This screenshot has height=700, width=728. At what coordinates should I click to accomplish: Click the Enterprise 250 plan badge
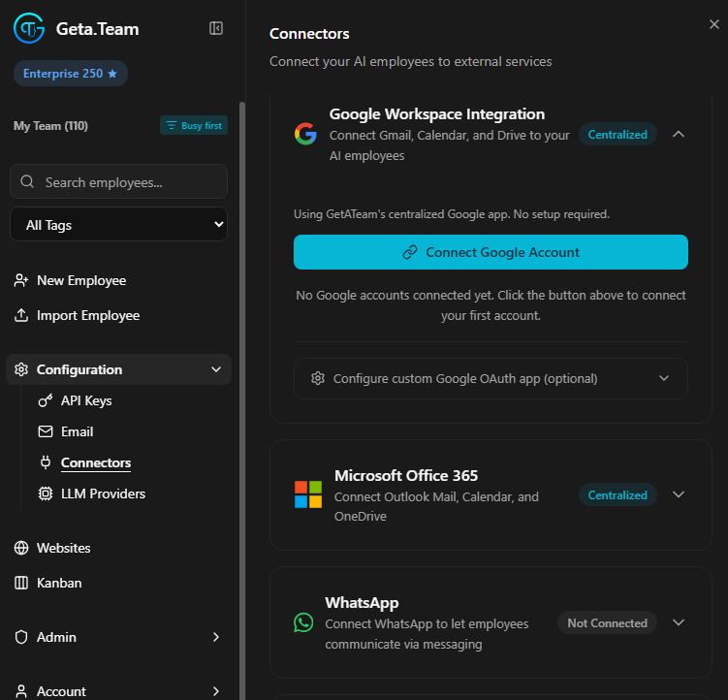coord(70,74)
